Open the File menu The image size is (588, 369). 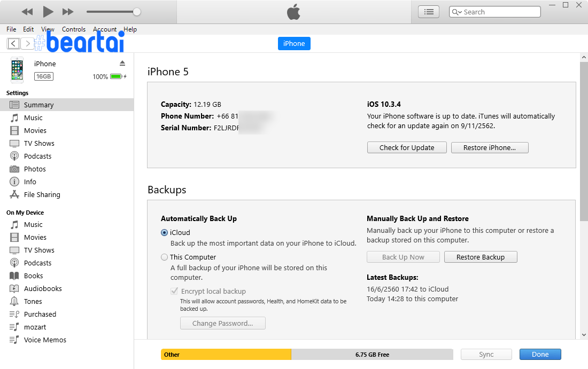point(11,29)
